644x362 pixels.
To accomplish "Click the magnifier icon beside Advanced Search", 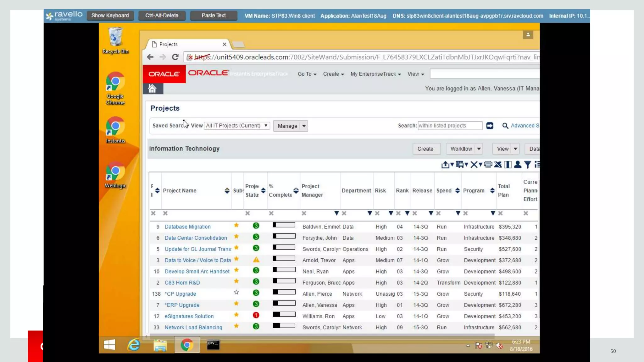I will point(505,126).
